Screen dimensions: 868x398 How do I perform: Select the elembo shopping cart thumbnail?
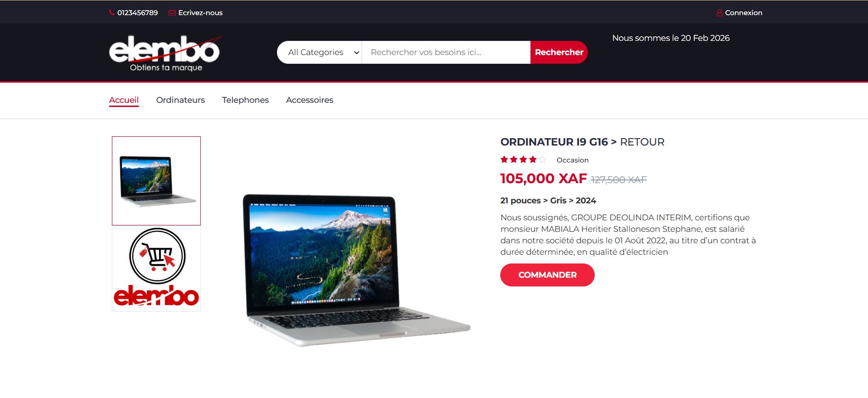(x=156, y=269)
